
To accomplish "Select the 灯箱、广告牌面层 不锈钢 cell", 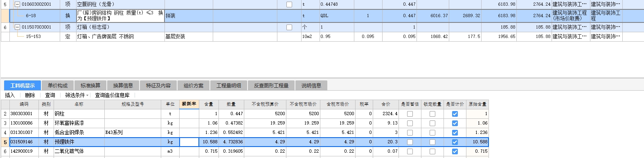I will pyautogui.click(x=120, y=37).
